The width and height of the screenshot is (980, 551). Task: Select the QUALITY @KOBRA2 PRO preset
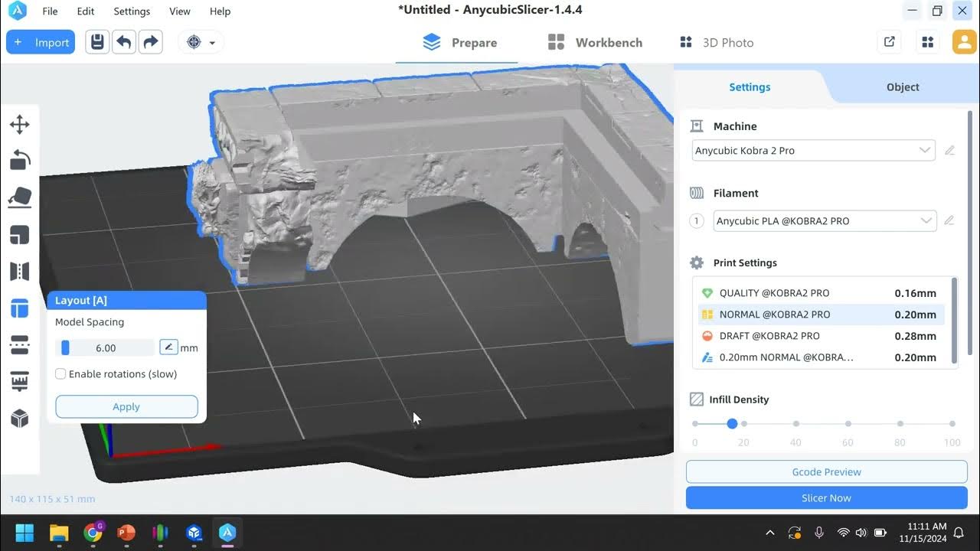[774, 292]
